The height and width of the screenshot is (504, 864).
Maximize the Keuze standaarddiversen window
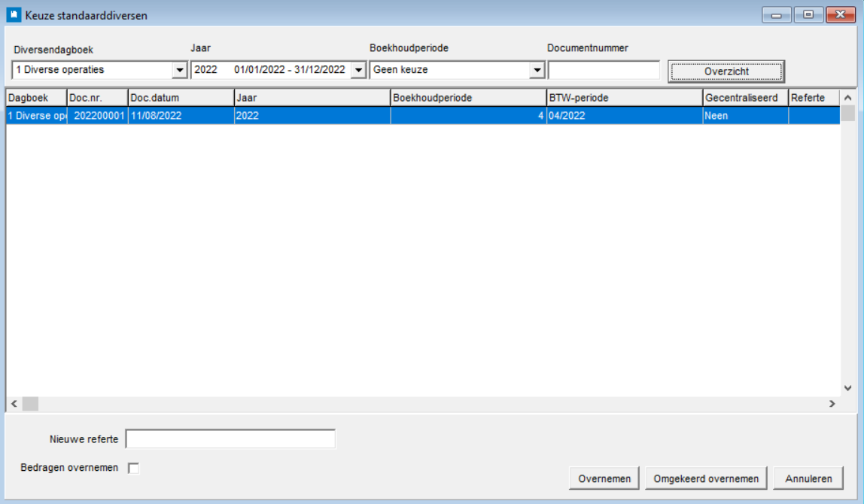pos(808,15)
